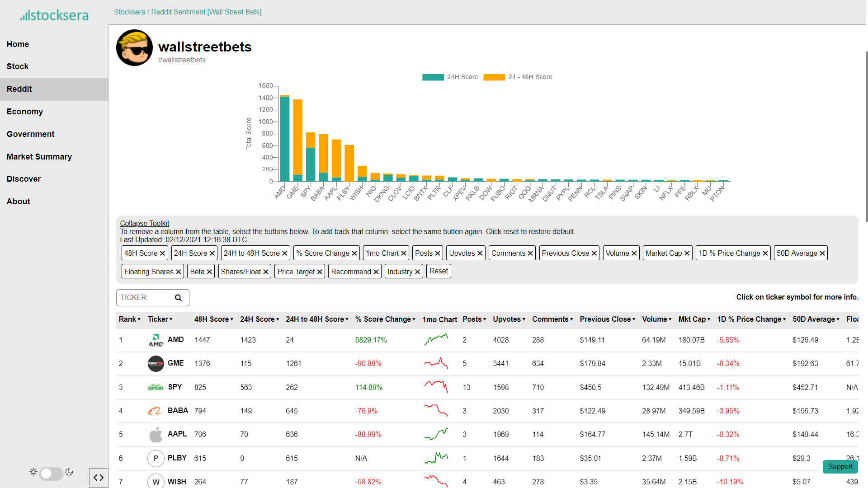
Task: Remove the 48H Score column toggle
Action: (x=145, y=253)
